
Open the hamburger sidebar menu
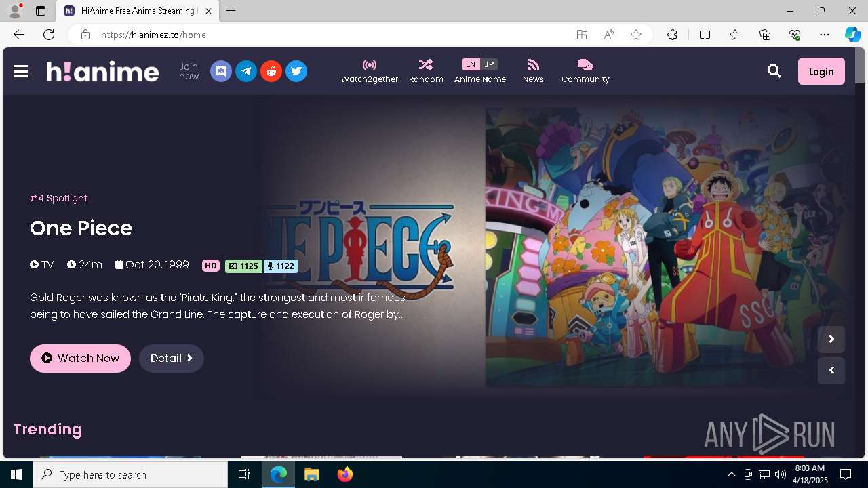(20, 71)
